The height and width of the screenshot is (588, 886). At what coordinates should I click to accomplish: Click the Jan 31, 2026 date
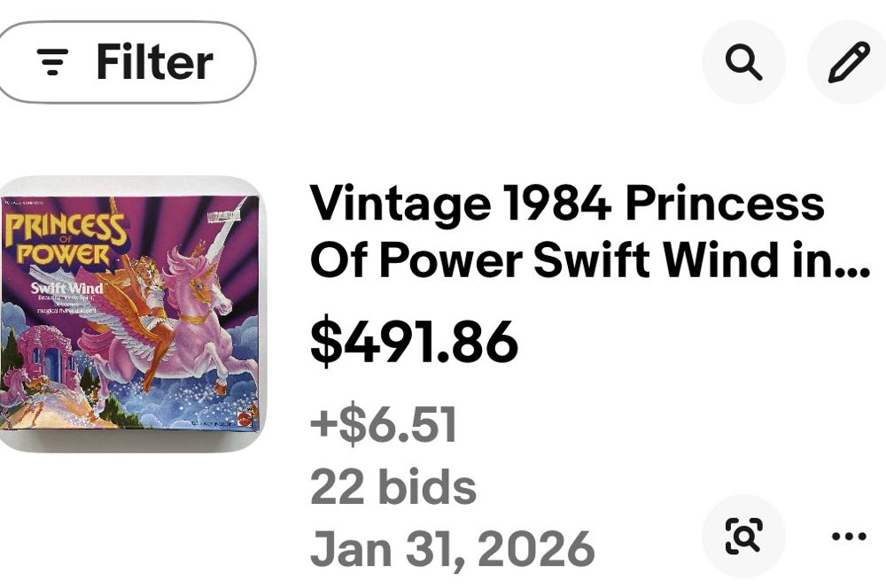[452, 547]
